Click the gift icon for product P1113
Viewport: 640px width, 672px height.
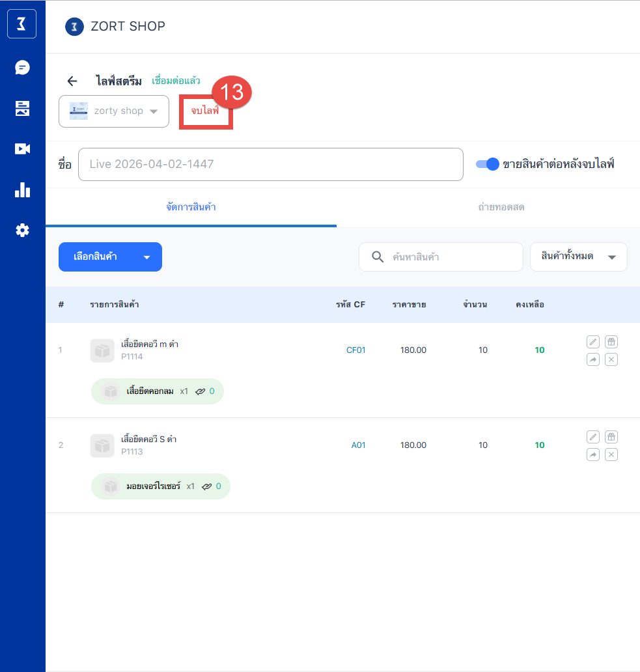[x=611, y=437]
